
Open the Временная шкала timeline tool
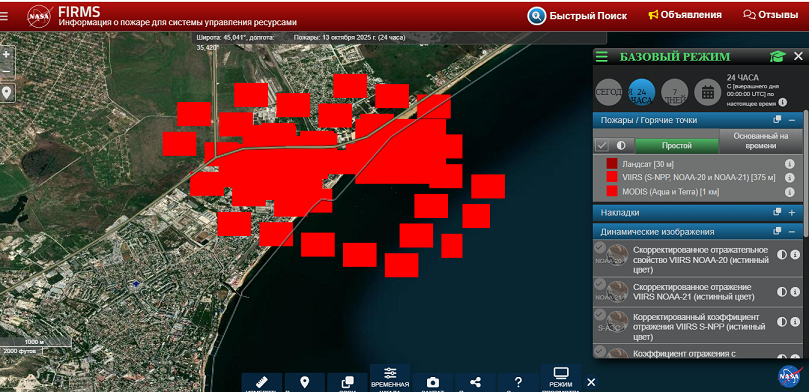(x=390, y=379)
